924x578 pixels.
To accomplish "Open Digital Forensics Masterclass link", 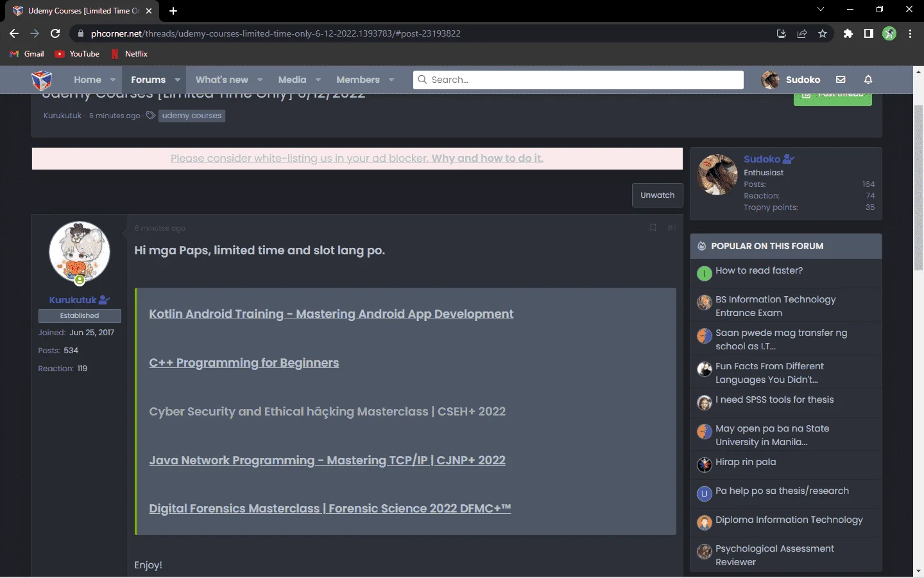I will (x=330, y=509).
